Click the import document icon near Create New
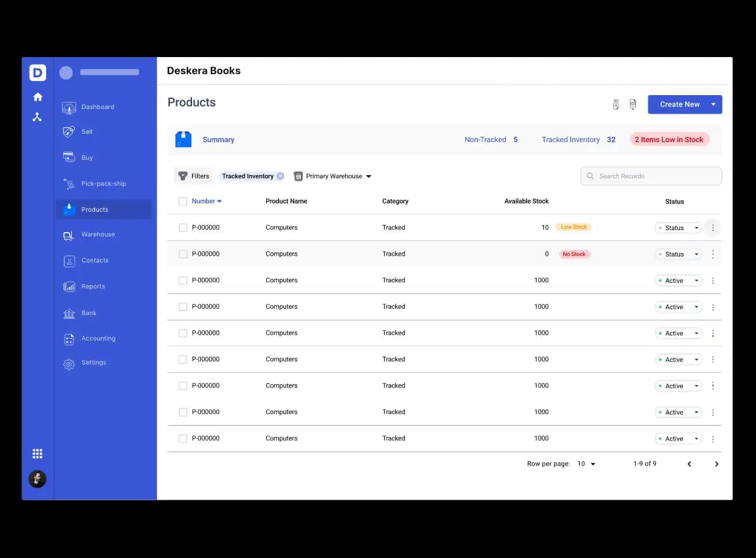Screen dimensions: 756x558 (x=615, y=104)
